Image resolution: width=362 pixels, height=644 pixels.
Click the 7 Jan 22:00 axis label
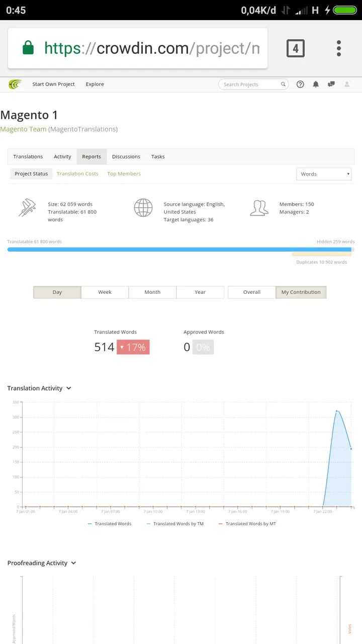click(x=322, y=512)
